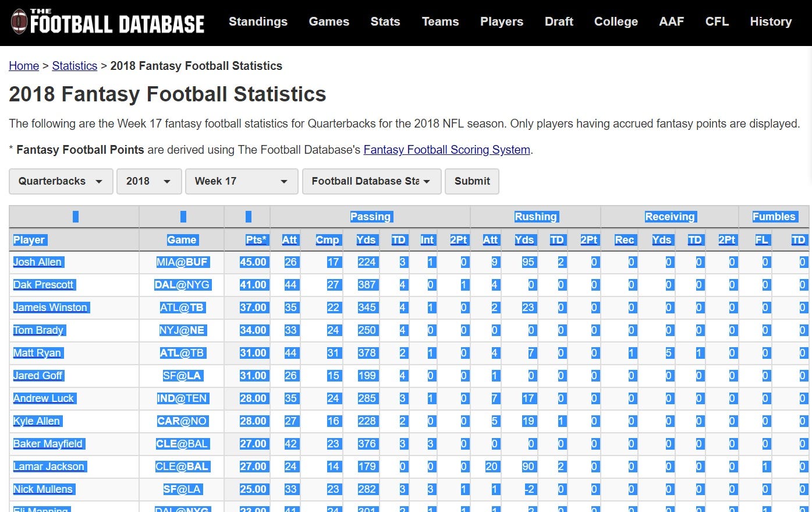This screenshot has height=512, width=812.
Task: Open CLE@BAL game in Lamar Jackson row
Action: pyautogui.click(x=182, y=467)
